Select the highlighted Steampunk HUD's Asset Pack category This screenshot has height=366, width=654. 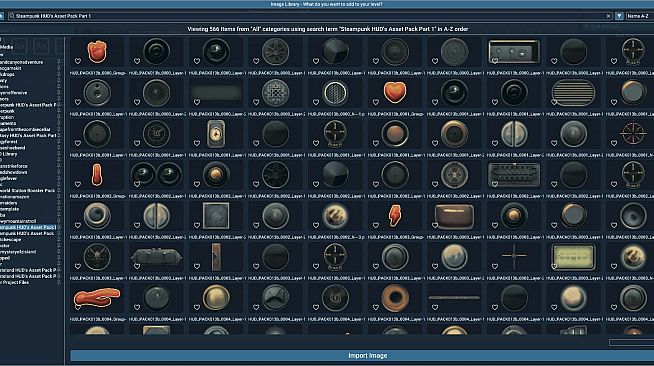pos(28,228)
